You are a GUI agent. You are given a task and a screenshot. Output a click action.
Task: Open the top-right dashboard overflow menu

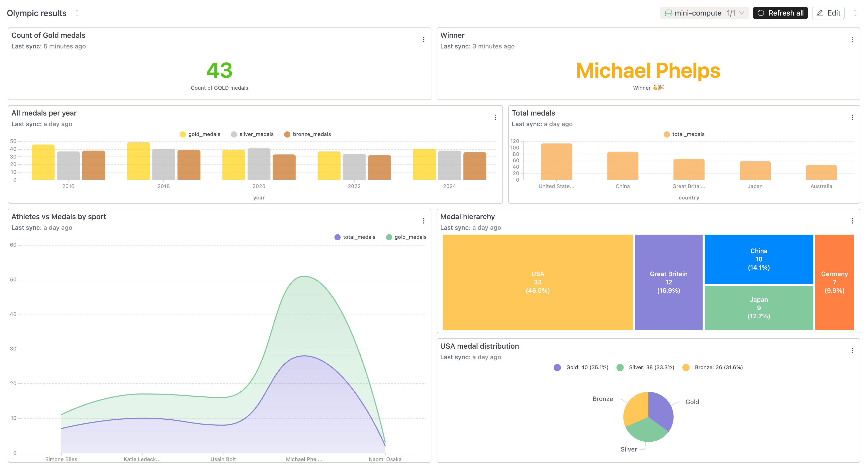[x=855, y=13]
